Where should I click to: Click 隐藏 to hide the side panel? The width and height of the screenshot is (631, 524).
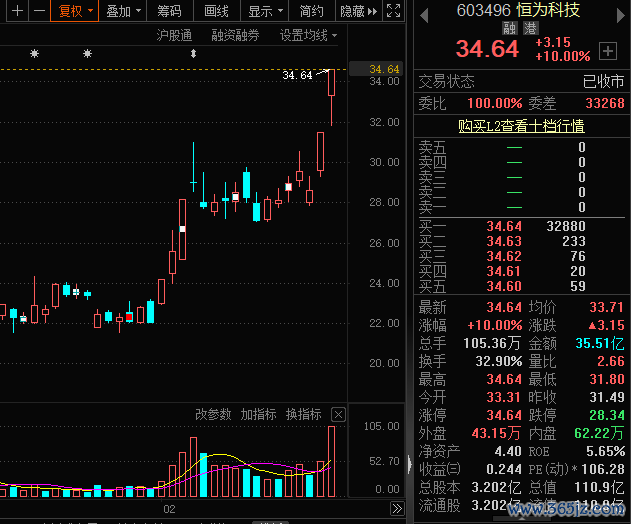click(x=359, y=11)
